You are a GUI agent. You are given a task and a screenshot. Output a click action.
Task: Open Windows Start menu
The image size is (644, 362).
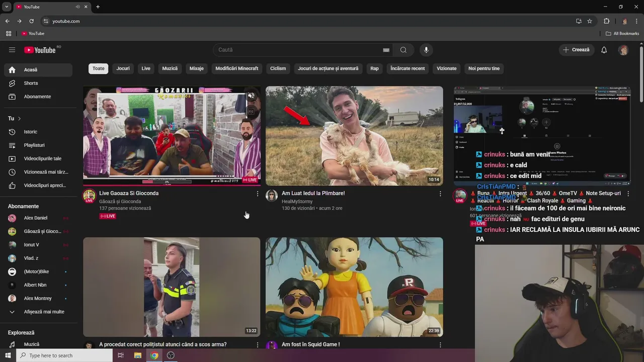[x=8, y=355]
